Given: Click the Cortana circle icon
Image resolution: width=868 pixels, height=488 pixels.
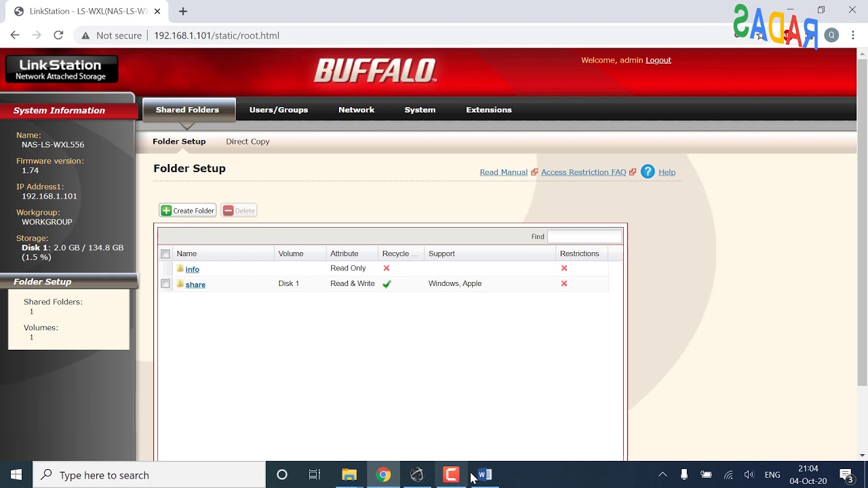Looking at the screenshot, I should pyautogui.click(x=282, y=475).
